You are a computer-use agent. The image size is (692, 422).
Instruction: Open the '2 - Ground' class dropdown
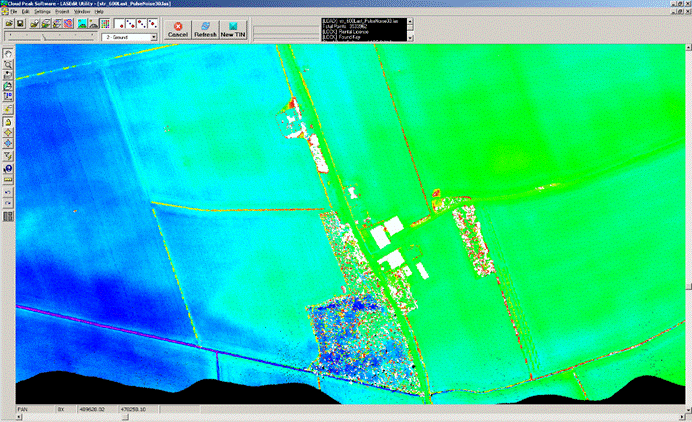point(153,37)
